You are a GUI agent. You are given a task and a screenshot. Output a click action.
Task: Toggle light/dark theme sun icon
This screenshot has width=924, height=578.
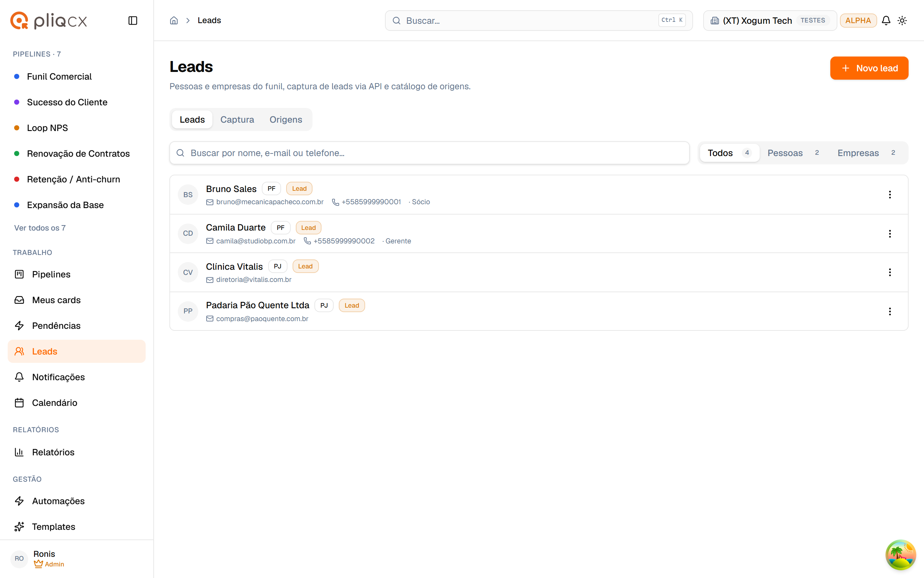(902, 21)
